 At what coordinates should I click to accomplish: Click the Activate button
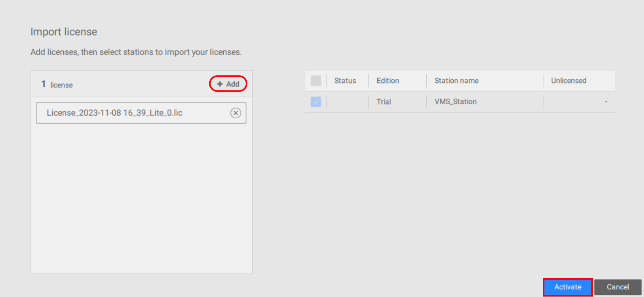coord(568,287)
